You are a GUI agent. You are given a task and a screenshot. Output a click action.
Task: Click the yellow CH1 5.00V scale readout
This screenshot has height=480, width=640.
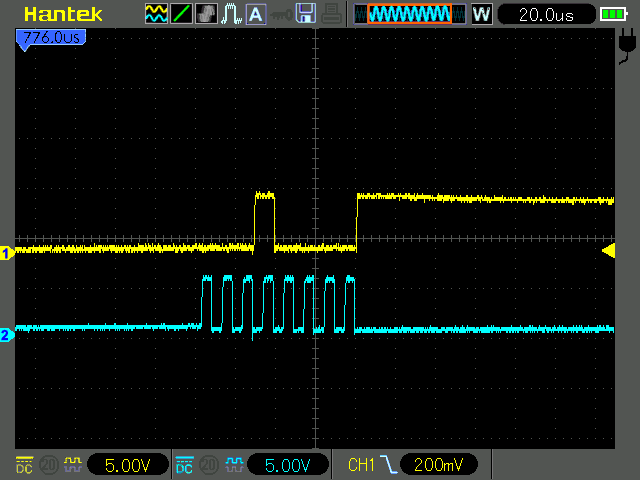coord(128,465)
